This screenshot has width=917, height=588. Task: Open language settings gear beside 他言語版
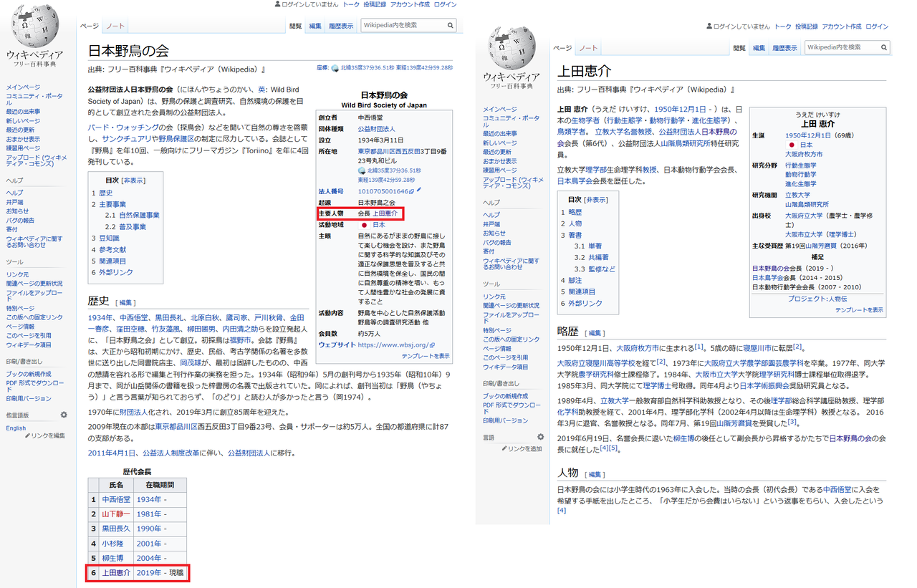tap(64, 415)
